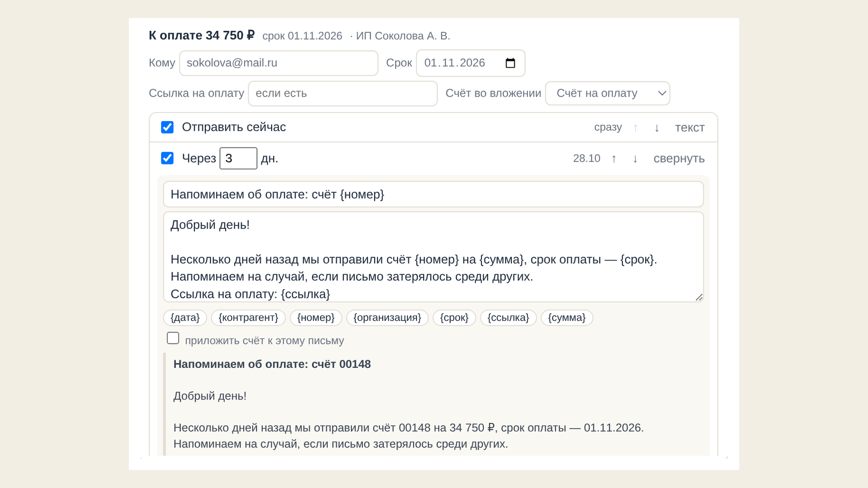The image size is (868, 488).
Task: Insert the {срок} placeholder chip
Action: 454,318
